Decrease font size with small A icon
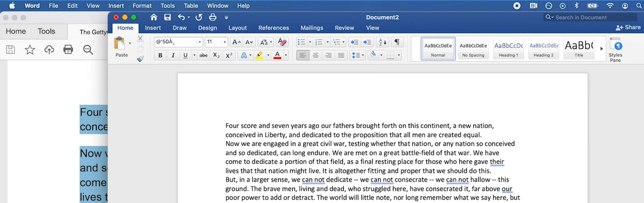Image resolution: width=644 pixels, height=203 pixels. pos(249,42)
